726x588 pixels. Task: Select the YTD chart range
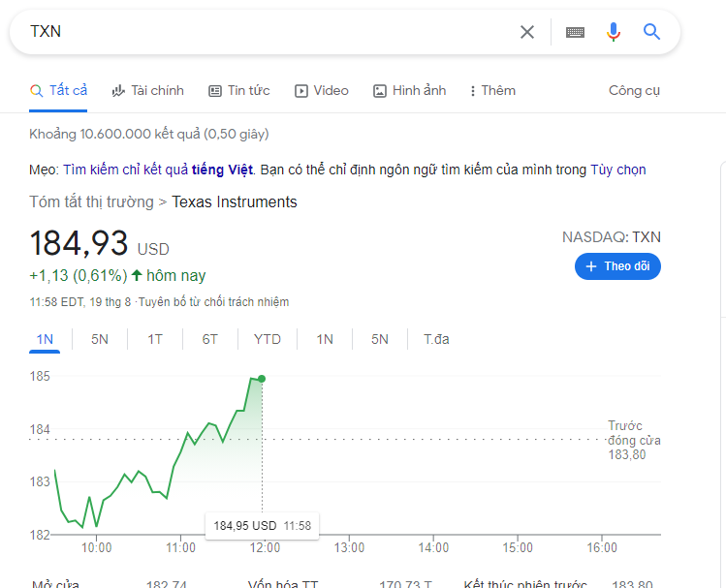click(267, 339)
